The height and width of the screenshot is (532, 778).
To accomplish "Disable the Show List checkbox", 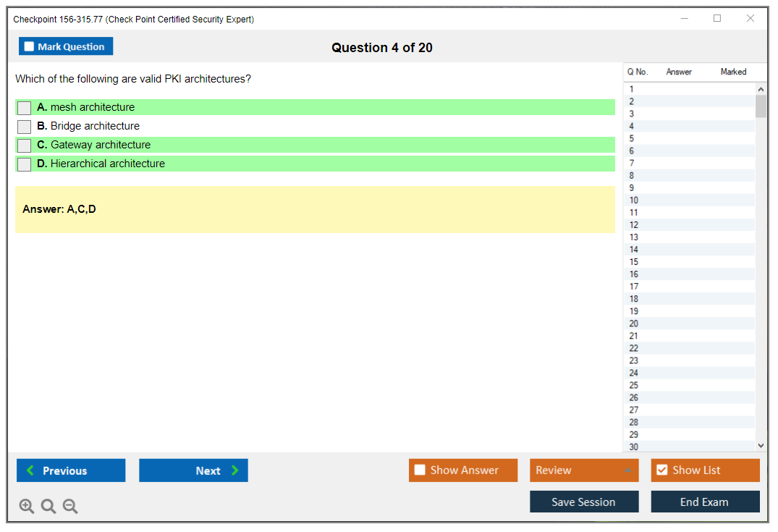I will click(661, 470).
